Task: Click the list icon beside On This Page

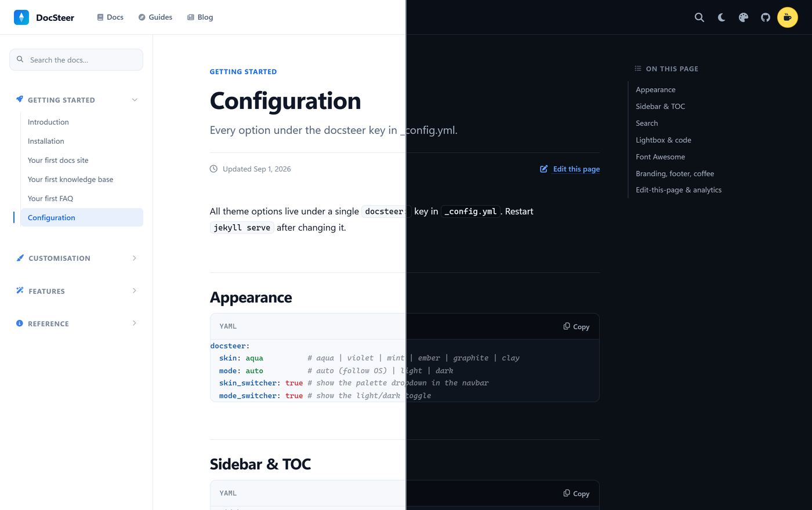Action: point(638,68)
